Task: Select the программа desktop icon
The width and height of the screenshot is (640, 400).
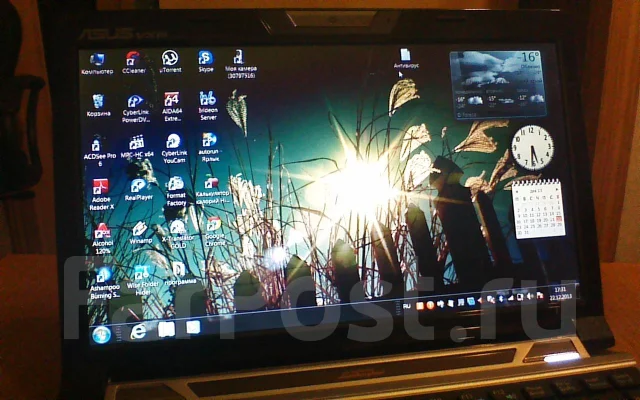Action: point(180,274)
